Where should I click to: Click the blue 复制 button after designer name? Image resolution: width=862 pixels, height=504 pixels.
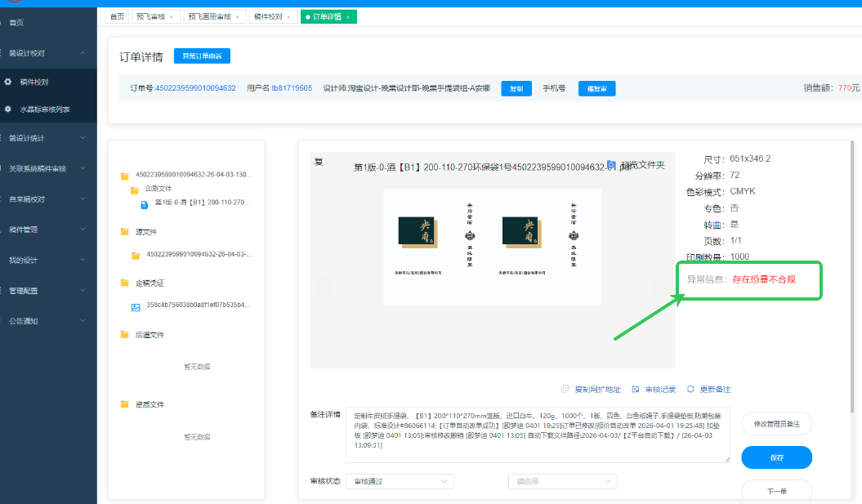(516, 88)
